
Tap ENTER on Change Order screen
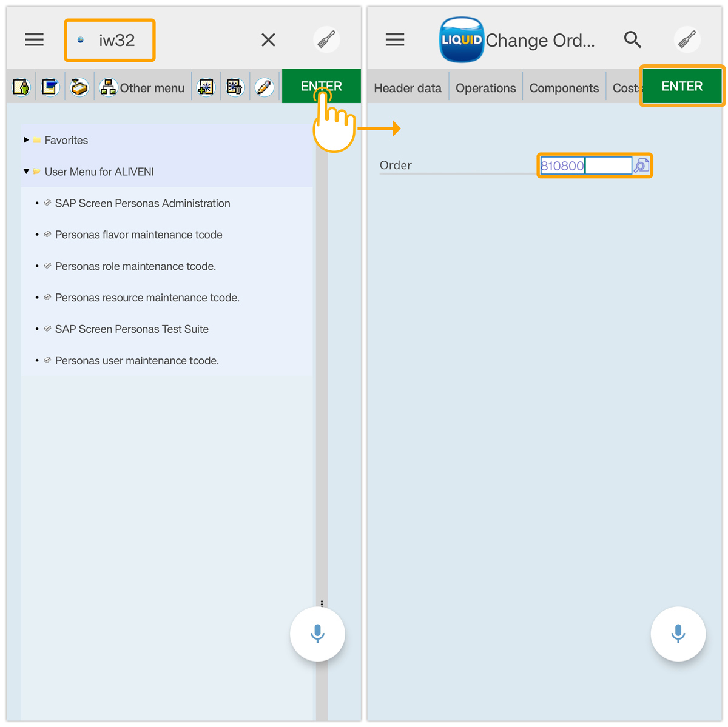point(682,86)
